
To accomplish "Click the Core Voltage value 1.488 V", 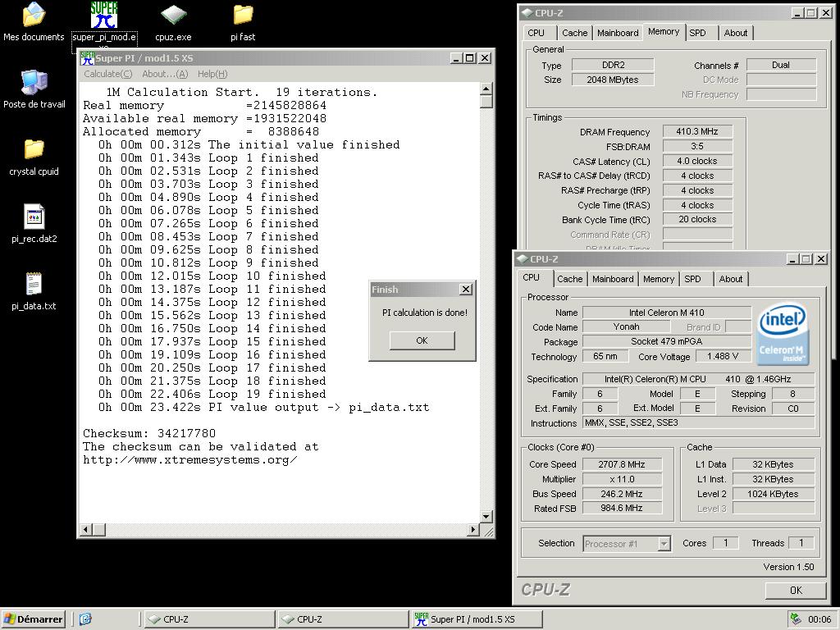I will click(723, 356).
